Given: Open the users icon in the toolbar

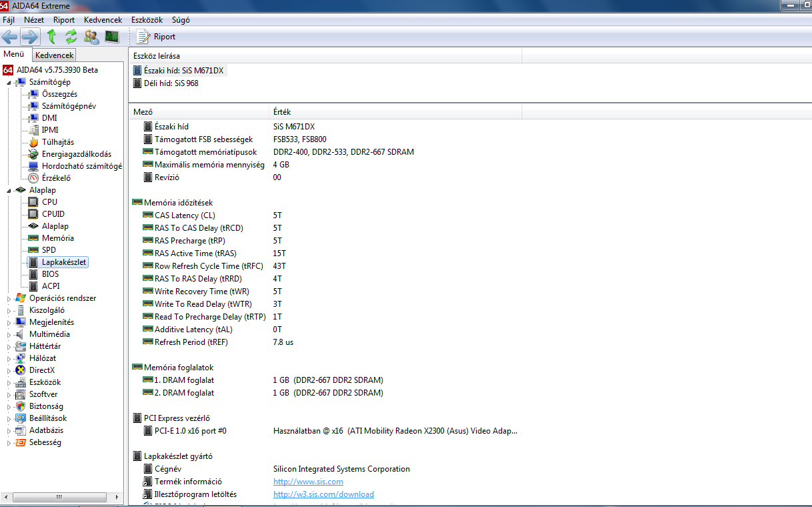Looking at the screenshot, I should pyautogui.click(x=91, y=37).
